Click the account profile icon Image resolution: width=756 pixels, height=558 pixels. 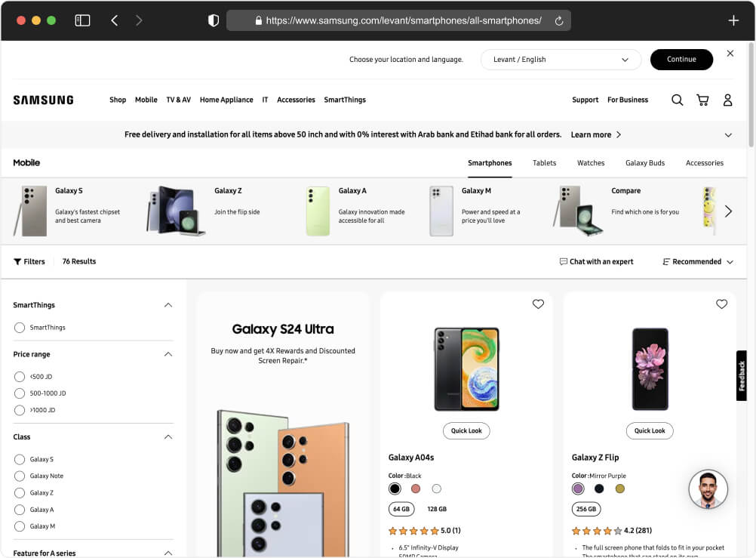pos(727,100)
